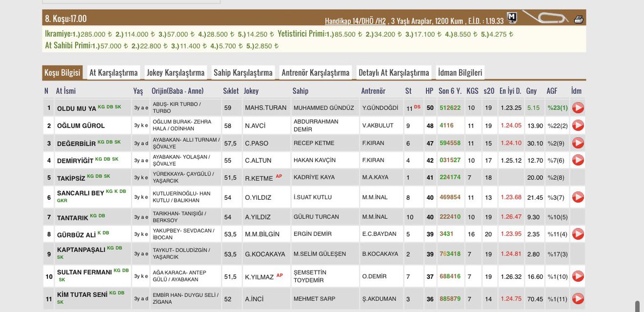
Task: Open KAPTANPAŞALI horse page
Action: (x=80, y=250)
